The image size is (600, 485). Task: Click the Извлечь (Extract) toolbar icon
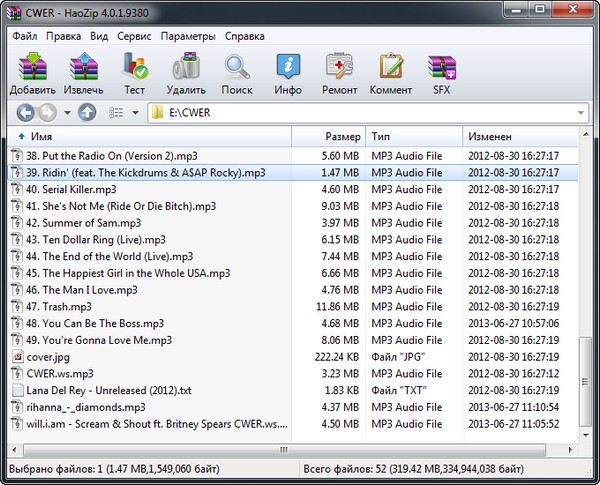[85, 73]
